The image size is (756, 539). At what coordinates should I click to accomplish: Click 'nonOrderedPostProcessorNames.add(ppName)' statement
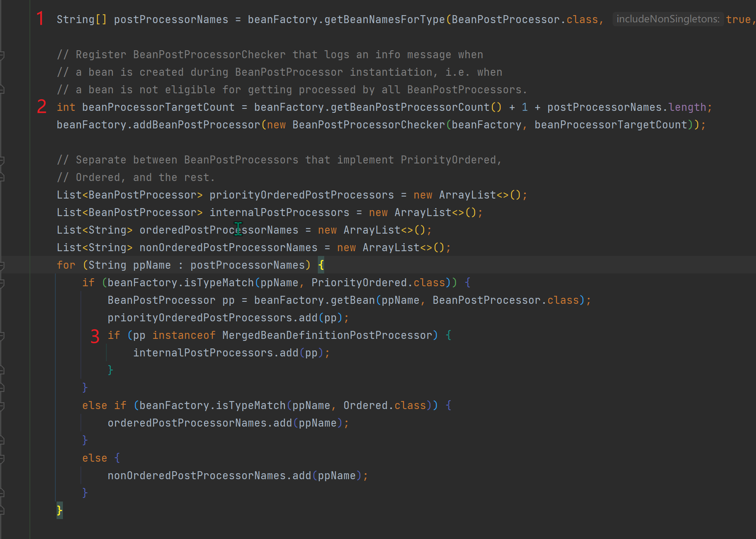(238, 476)
